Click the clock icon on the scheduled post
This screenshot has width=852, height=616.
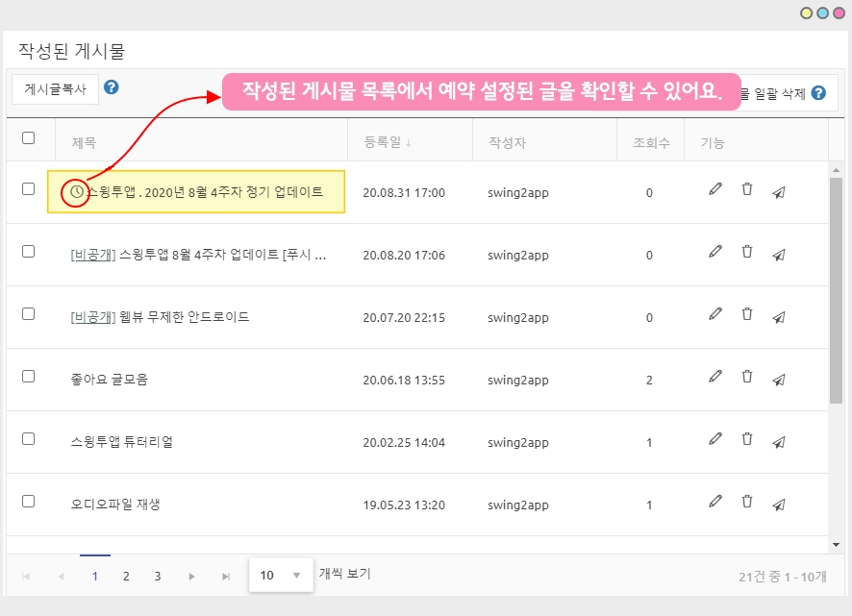[x=77, y=192]
